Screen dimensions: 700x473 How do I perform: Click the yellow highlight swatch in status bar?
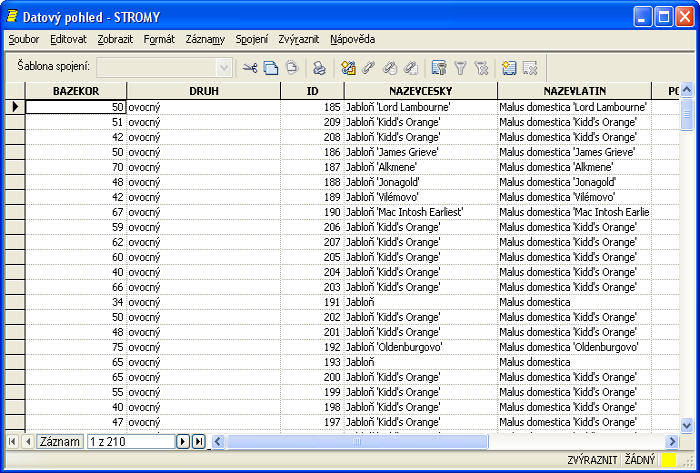[x=669, y=460]
